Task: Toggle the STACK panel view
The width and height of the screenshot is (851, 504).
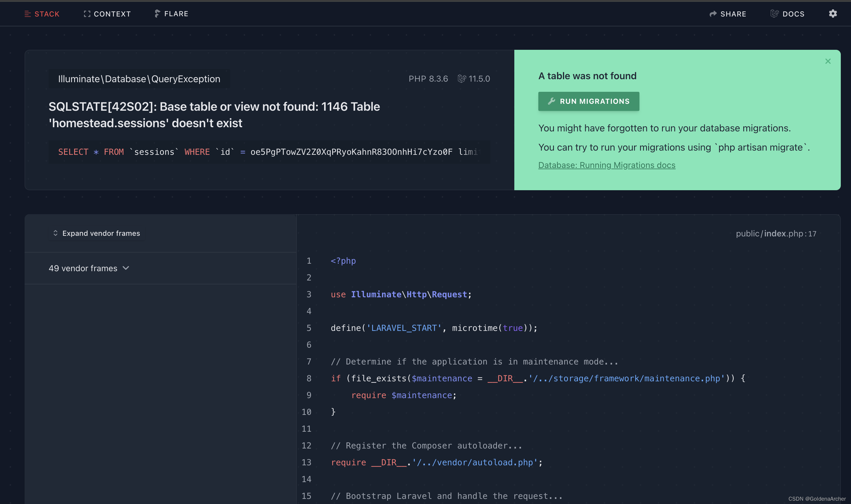Action: pos(41,13)
